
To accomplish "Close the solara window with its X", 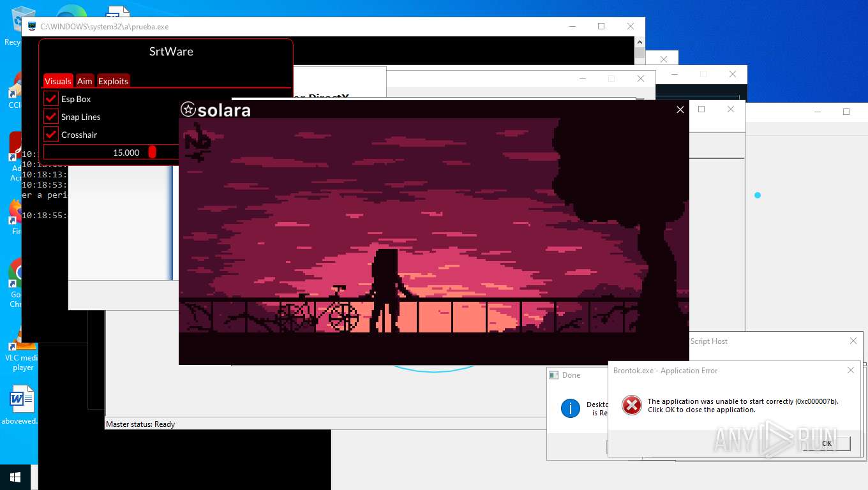I will click(x=680, y=110).
